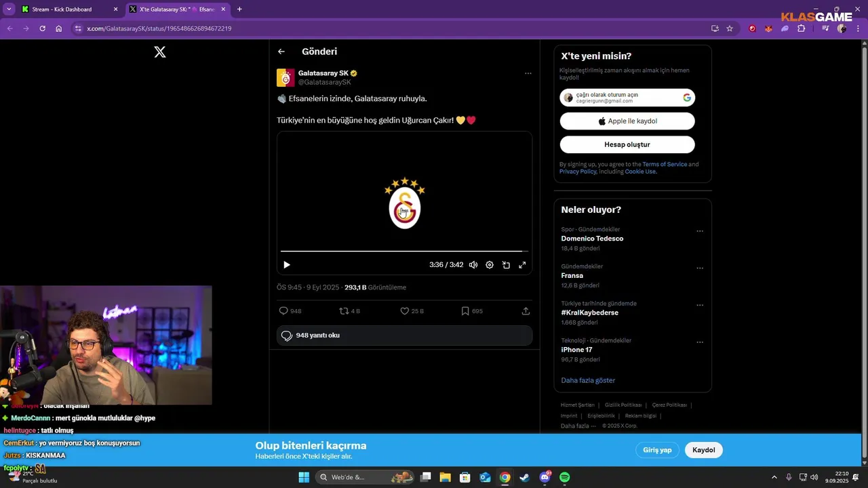Open @GalatasaraySK handle link

tap(325, 82)
